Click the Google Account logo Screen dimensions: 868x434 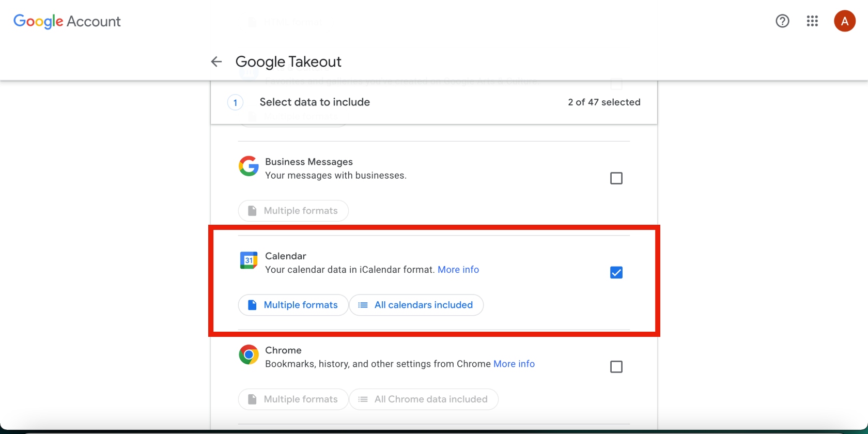click(67, 21)
